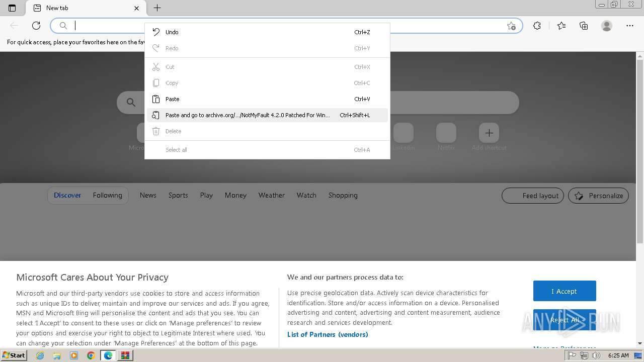The height and width of the screenshot is (362, 644).
Task: Choose Delete from the context menu
Action: [267, 131]
